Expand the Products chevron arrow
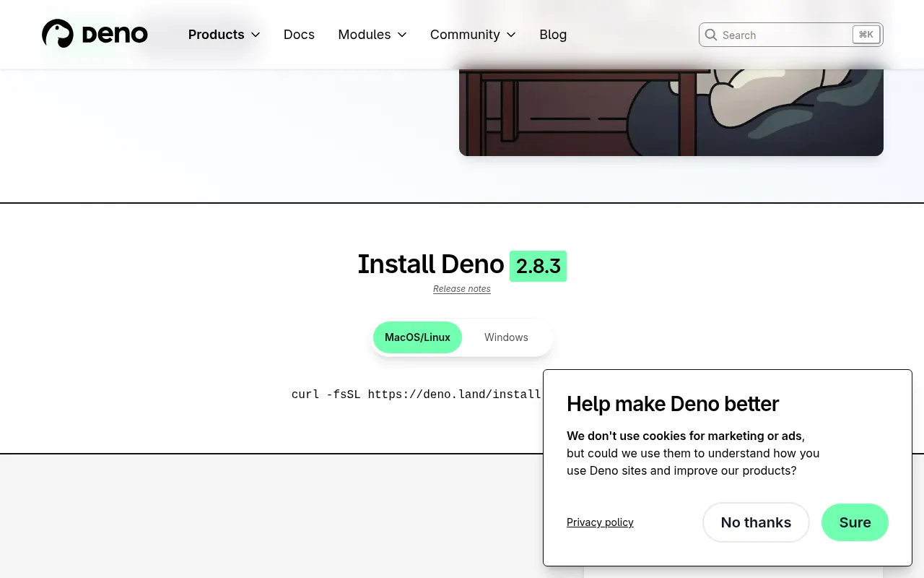The height and width of the screenshot is (578, 924). [x=255, y=35]
